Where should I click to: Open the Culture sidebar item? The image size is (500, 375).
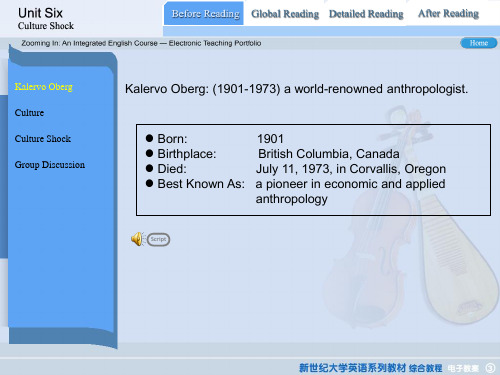tap(29, 113)
